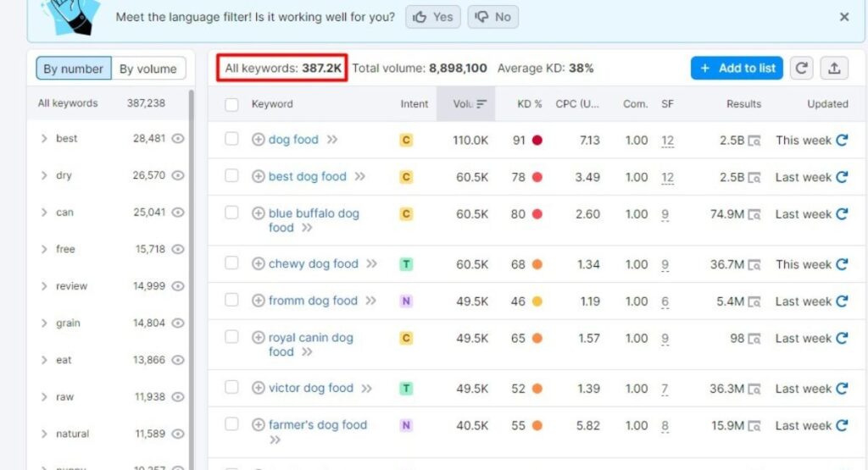Tick the checkbox for 'fromm dog food'
868x470 pixels.
click(231, 301)
